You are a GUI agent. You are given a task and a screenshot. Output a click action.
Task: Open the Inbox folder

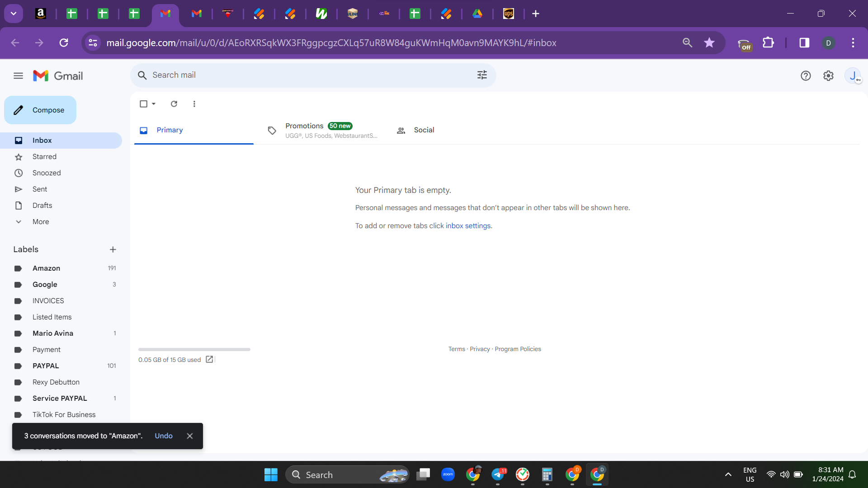click(x=61, y=140)
